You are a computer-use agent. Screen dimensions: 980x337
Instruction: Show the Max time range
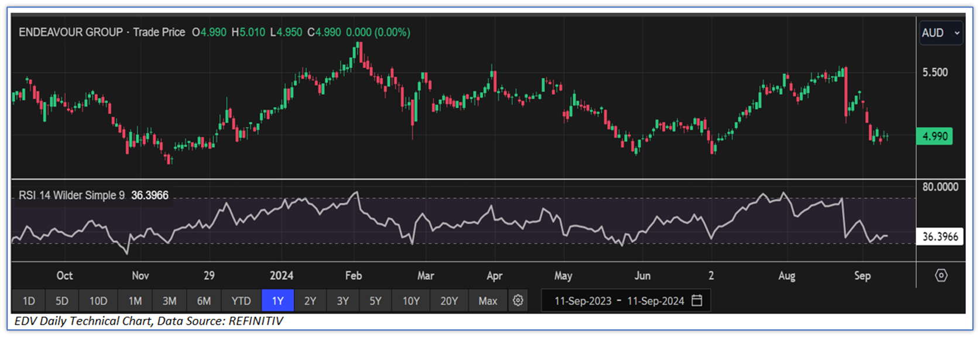point(488,301)
